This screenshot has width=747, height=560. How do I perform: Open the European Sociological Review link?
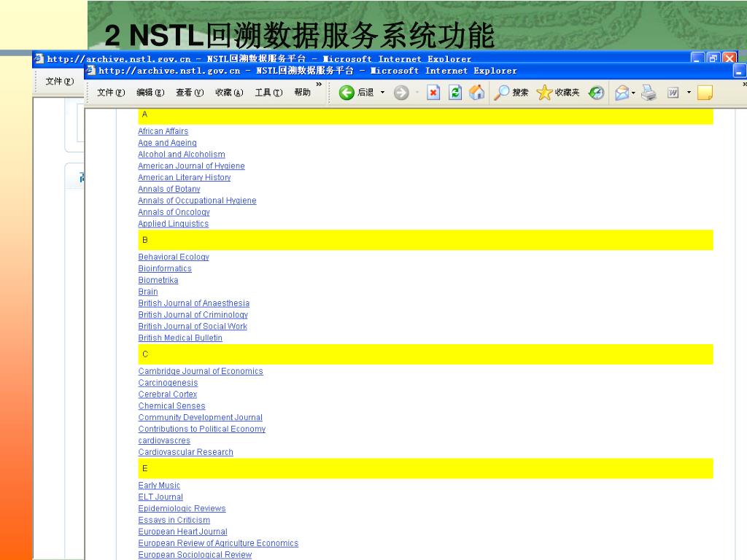195,555
